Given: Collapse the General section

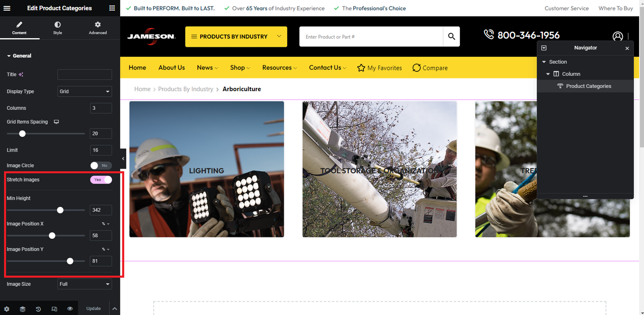Looking at the screenshot, I should click(19, 56).
